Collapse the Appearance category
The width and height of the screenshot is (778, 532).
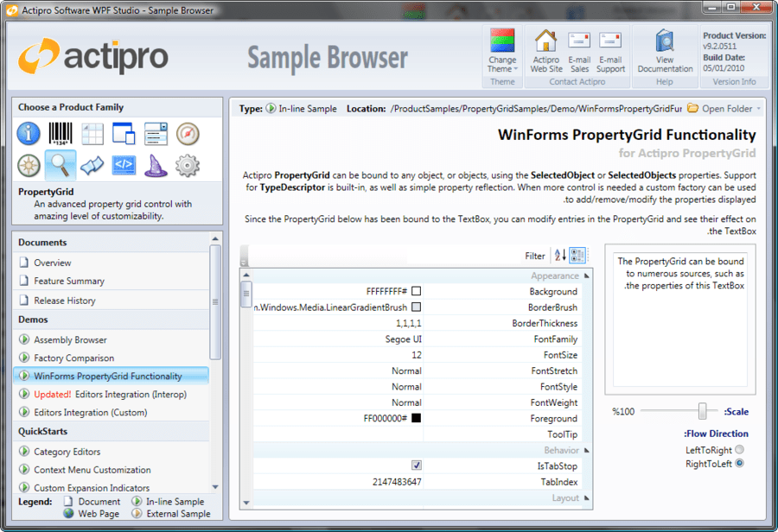click(586, 275)
